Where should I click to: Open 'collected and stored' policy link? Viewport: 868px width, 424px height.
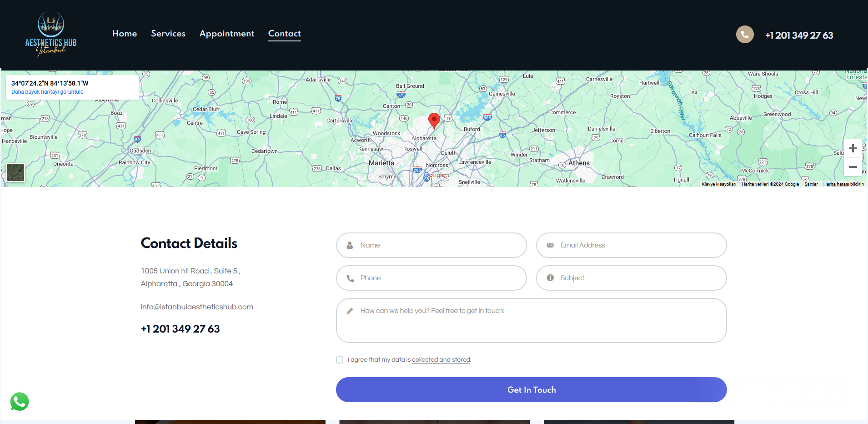[441, 360]
